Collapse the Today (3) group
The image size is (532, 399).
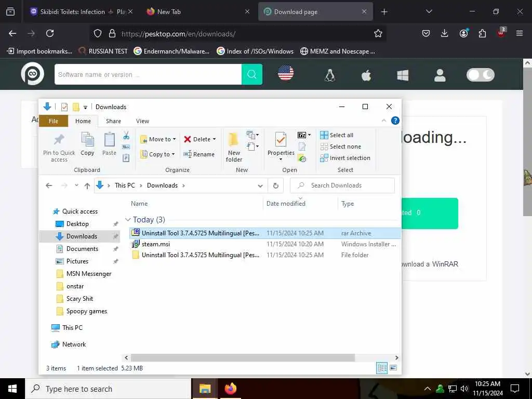point(128,220)
